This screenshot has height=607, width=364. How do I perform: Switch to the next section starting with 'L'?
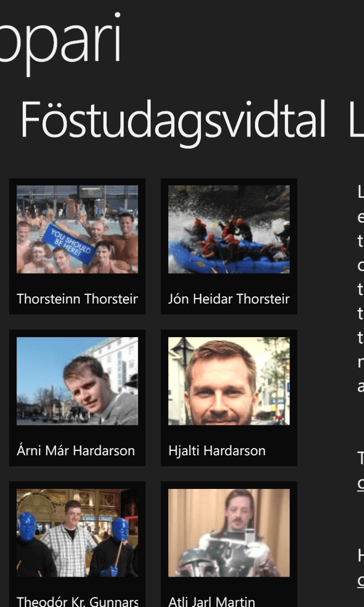coord(356,120)
